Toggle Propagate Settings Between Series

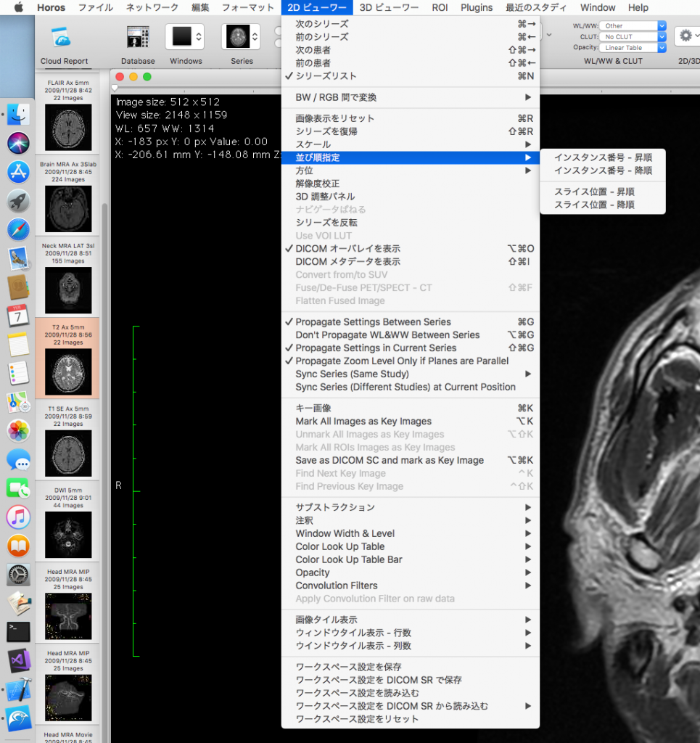pos(410,321)
